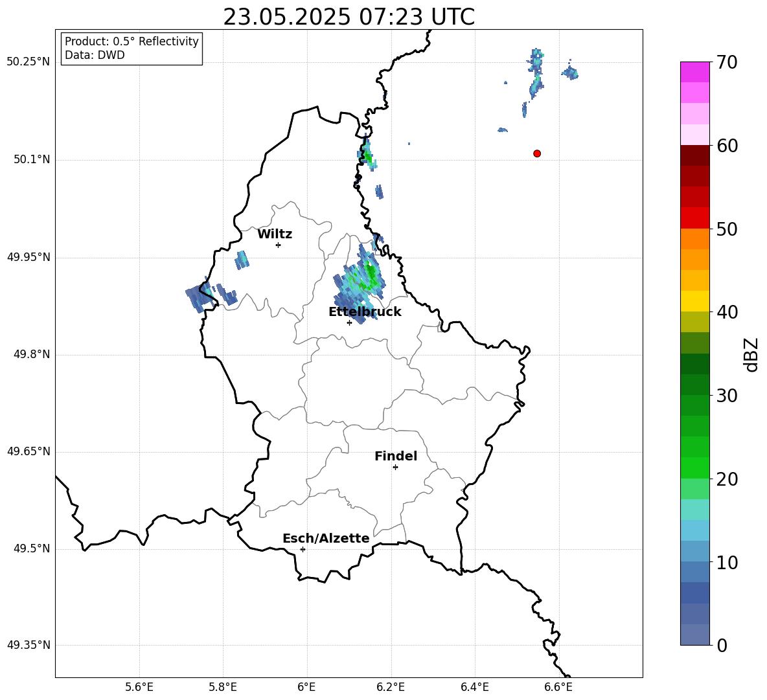This screenshot has height=700, width=767.
Task: Click the orange 48-50 dBZ color band
Action: click(x=694, y=239)
